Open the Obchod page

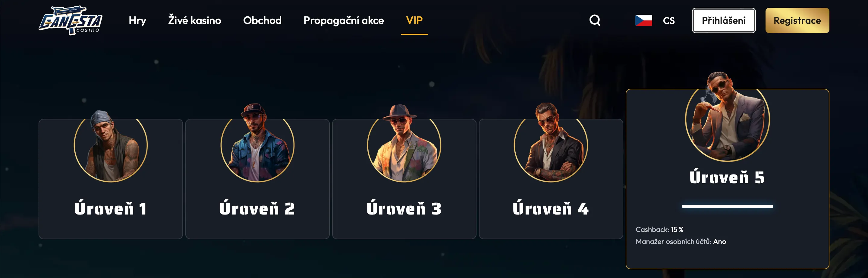click(262, 20)
